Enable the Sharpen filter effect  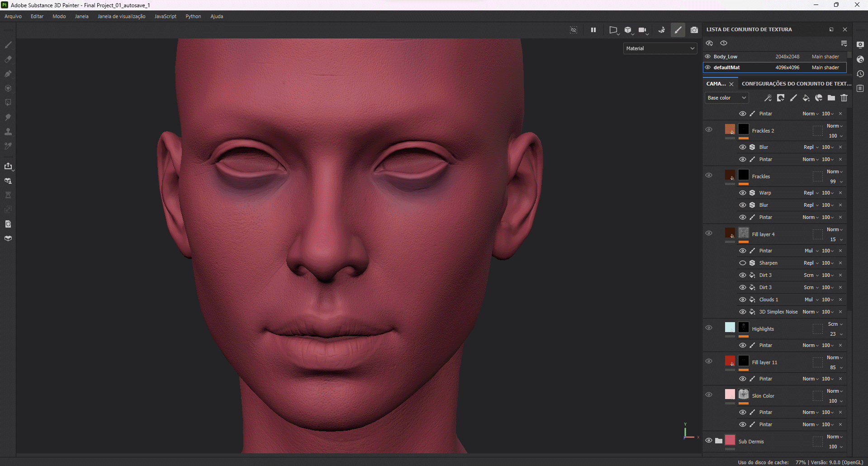tap(742, 263)
